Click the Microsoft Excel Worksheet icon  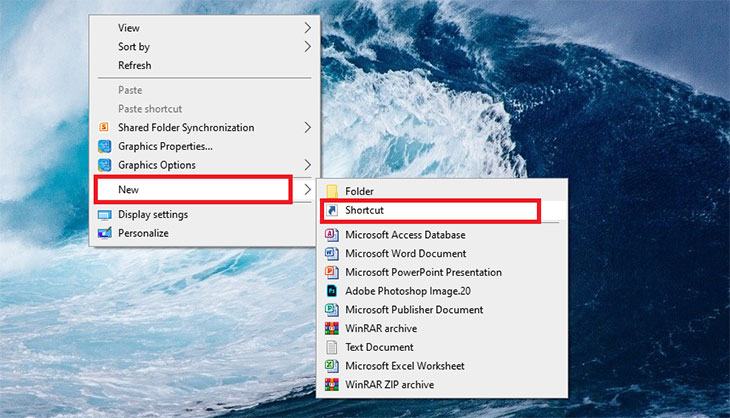(x=331, y=366)
